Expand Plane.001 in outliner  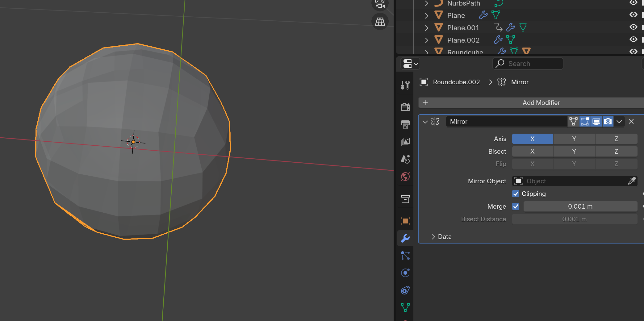click(426, 28)
